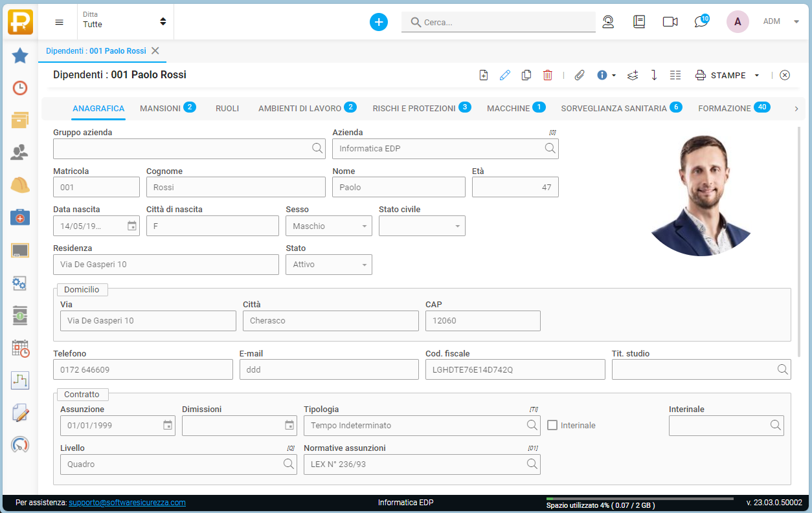
Task: Click the red trash delete icon
Action: (548, 75)
